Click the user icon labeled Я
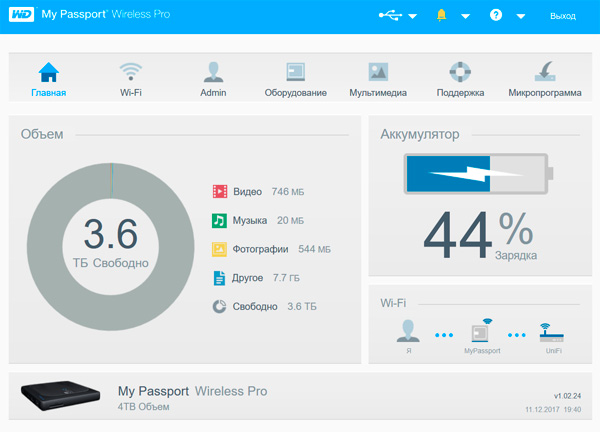Viewport: 600px width, 432px height. coord(407,331)
